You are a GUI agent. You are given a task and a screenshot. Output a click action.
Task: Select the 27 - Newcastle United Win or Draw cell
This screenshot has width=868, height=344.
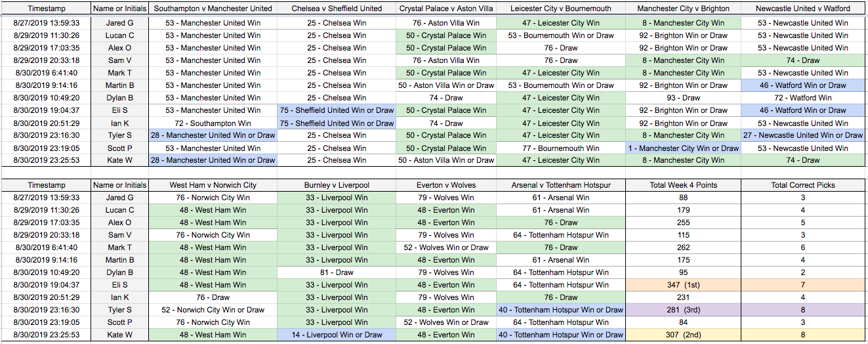pyautogui.click(x=802, y=135)
